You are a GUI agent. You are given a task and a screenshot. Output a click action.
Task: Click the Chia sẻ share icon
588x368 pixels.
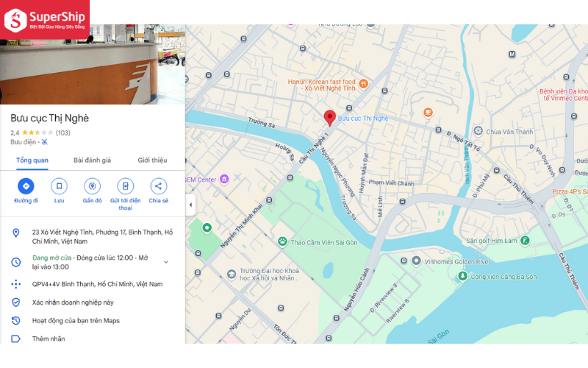158,186
